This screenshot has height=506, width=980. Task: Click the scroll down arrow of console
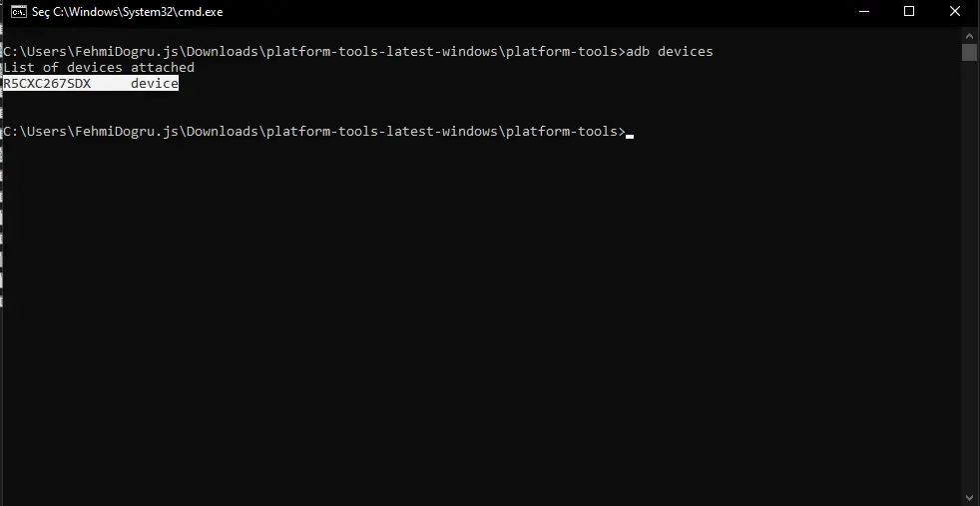[969, 498]
